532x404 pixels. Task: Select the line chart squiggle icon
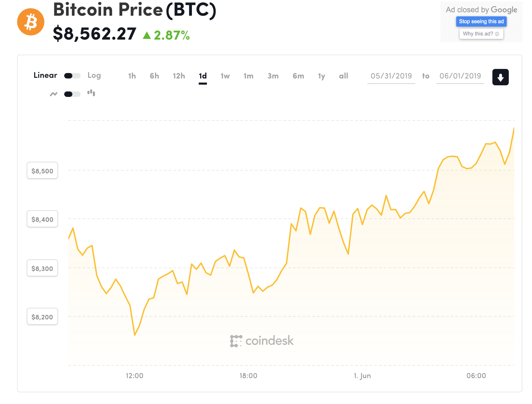[x=53, y=93]
